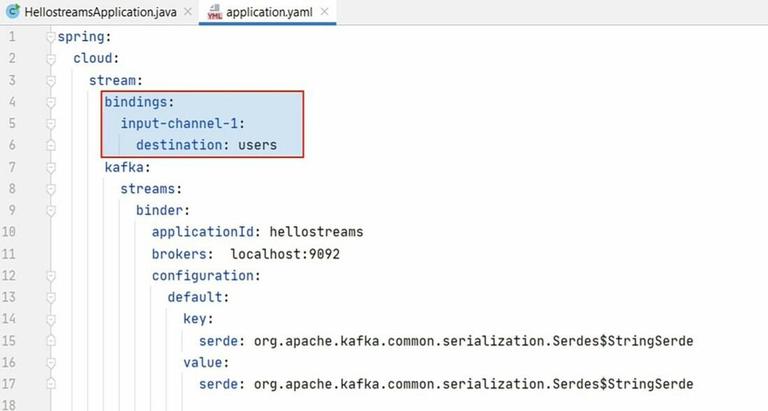Click line number 10 in the gutter
Viewport: 768px width, 411px height.
click(10, 232)
